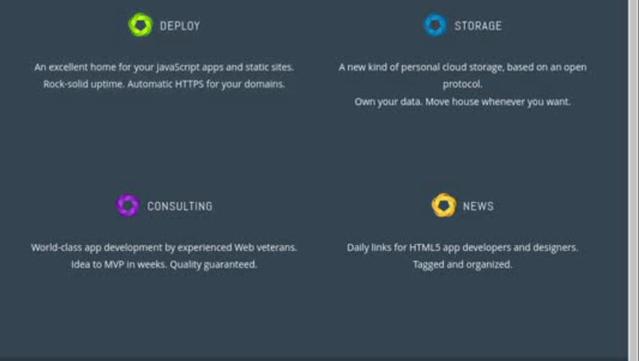The height and width of the screenshot is (361, 639).
Task: Open the CONSULTING heading link
Action: click(180, 206)
